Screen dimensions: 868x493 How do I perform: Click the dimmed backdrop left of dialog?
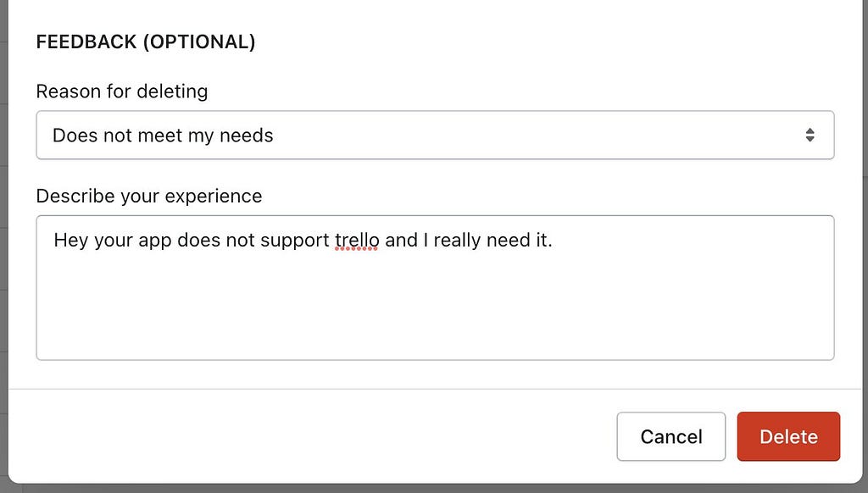[3, 246]
